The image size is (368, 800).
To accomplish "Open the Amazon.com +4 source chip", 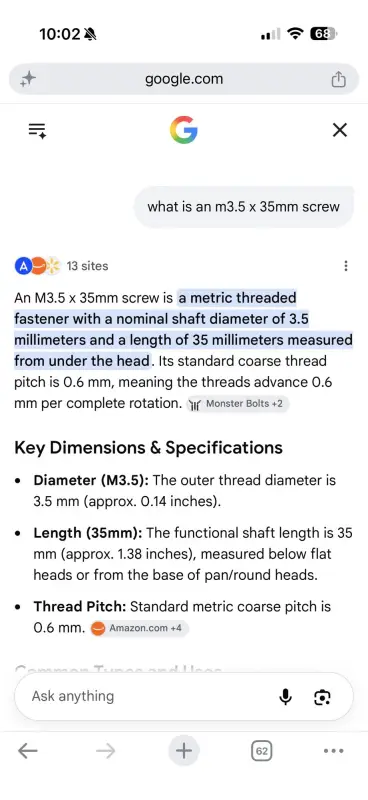I will coord(139,628).
